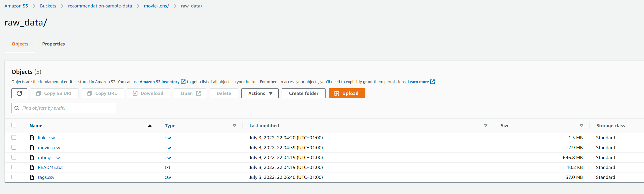This screenshot has width=644, height=194.
Task: Toggle the Name column ascending sort arrow
Action: click(150, 126)
